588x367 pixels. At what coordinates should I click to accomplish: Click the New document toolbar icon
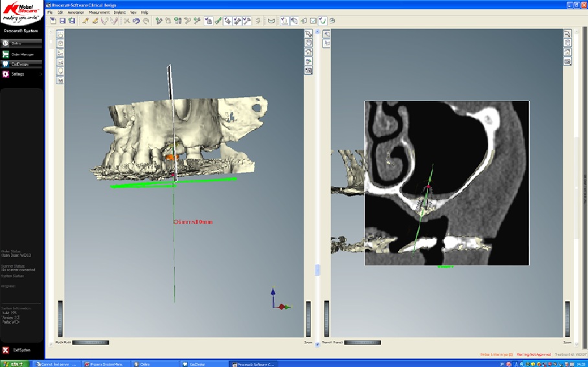[53, 21]
